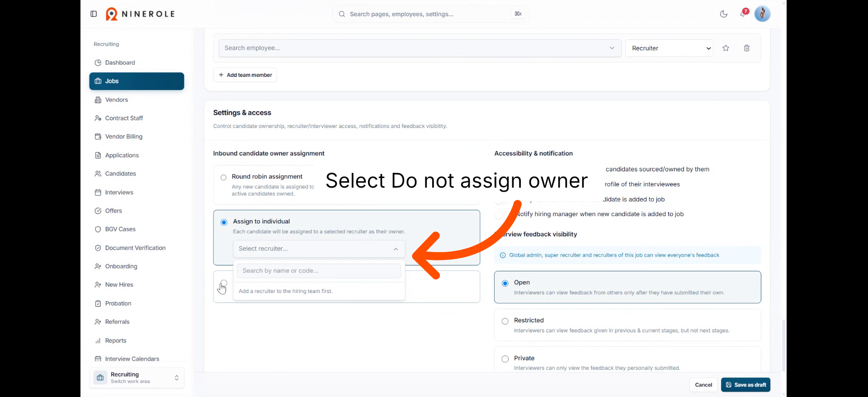
Task: Select Restricted feedback visibility
Action: click(505, 321)
